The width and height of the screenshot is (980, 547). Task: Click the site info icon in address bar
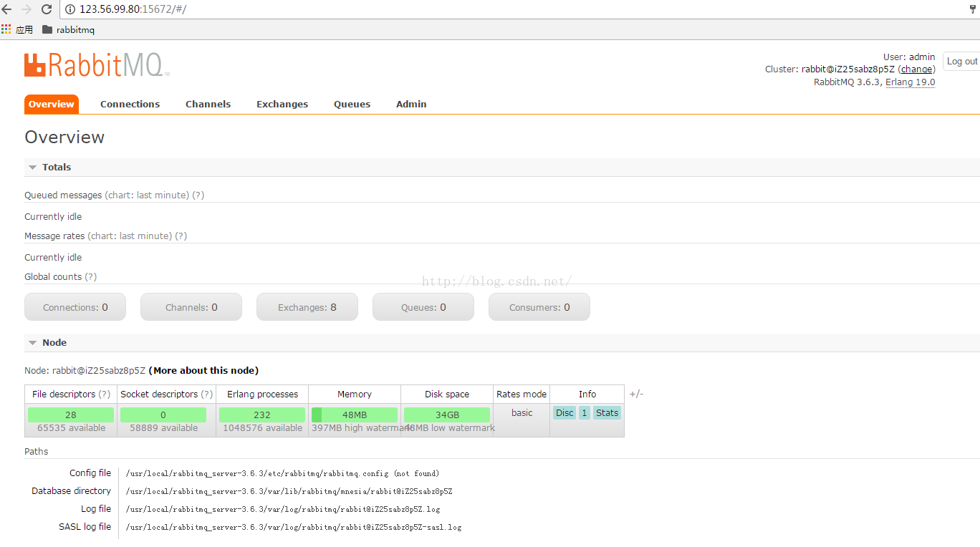click(x=70, y=9)
